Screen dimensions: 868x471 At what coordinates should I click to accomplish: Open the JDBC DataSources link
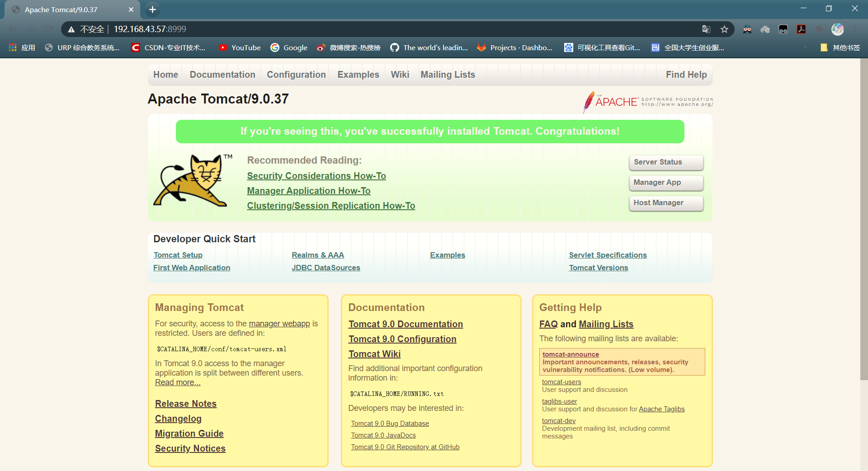click(326, 268)
